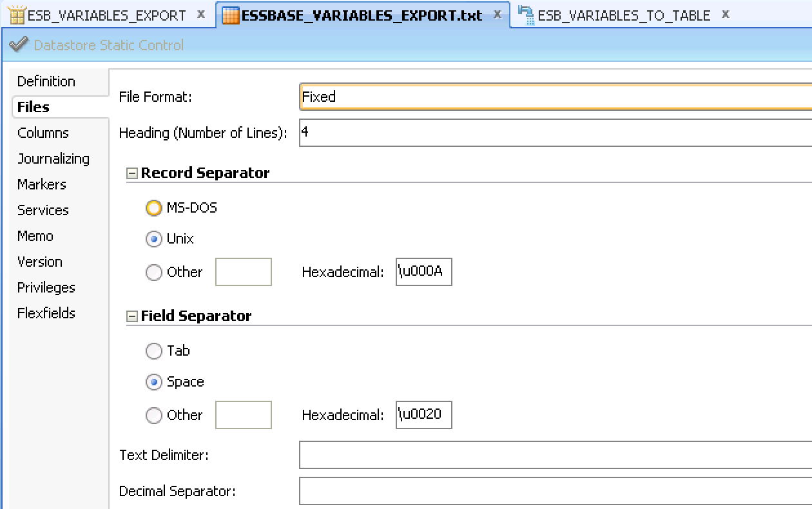Collapse the Record Separator section
This screenshot has width=812, height=509.
coord(132,173)
